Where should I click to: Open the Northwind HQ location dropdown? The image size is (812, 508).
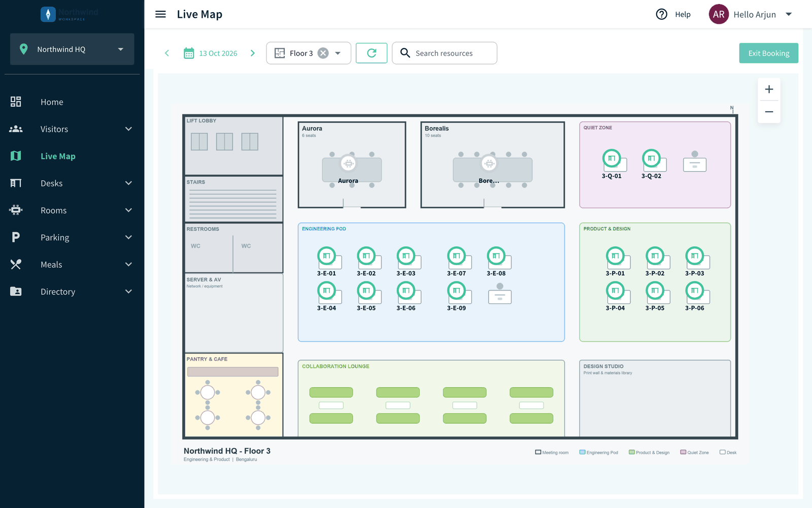[x=72, y=49]
